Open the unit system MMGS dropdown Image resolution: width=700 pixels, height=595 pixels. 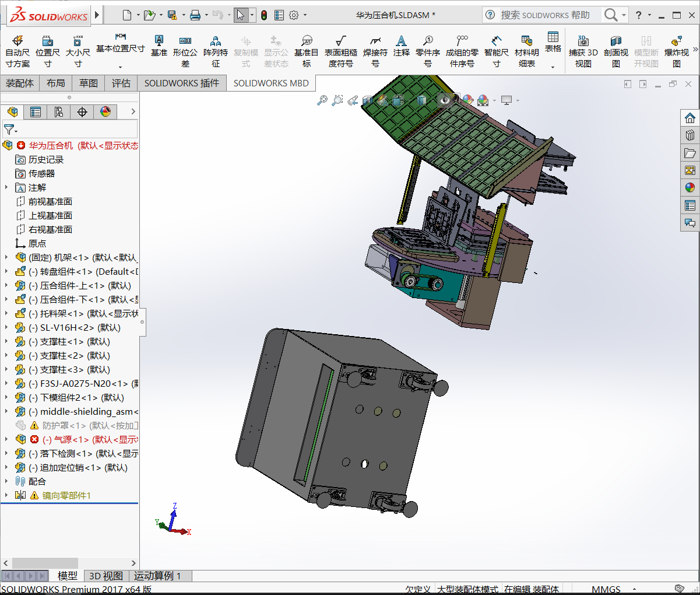click(x=634, y=589)
